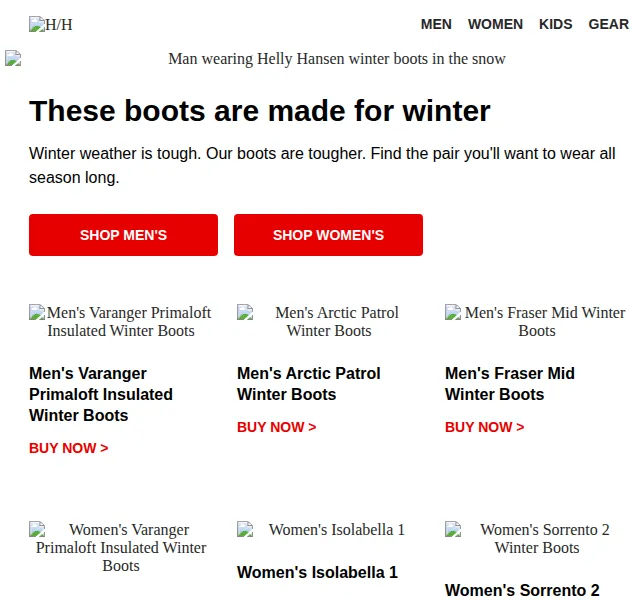Click the SHOP WOMEN'S button
This screenshot has width=640, height=600.
328,235
